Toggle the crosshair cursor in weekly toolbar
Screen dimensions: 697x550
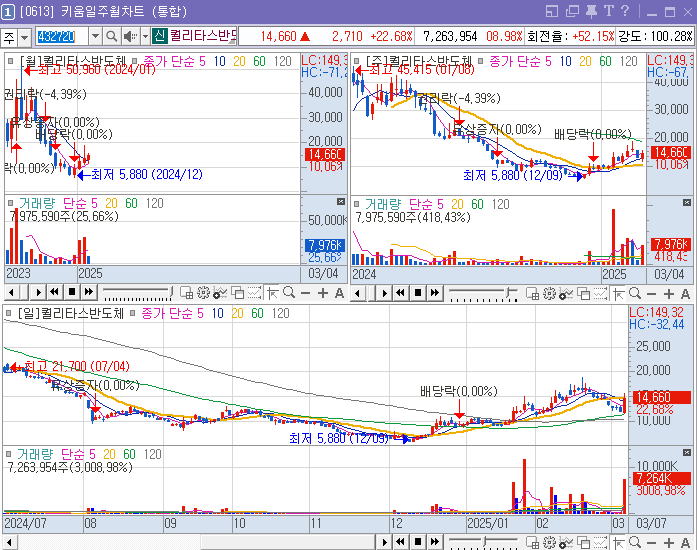618,293
